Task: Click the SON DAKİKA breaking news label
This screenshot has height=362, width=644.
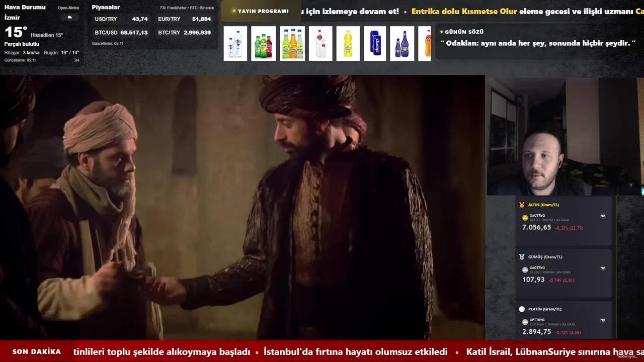Action: [37, 352]
